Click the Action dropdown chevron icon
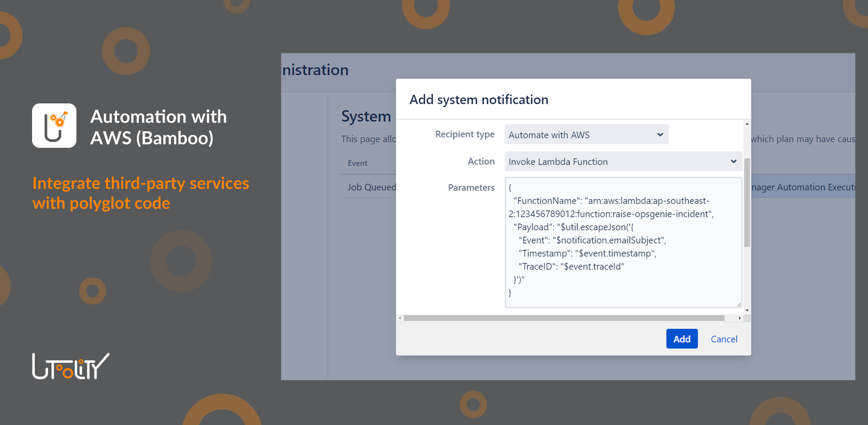This screenshot has height=425, width=868. [x=734, y=161]
